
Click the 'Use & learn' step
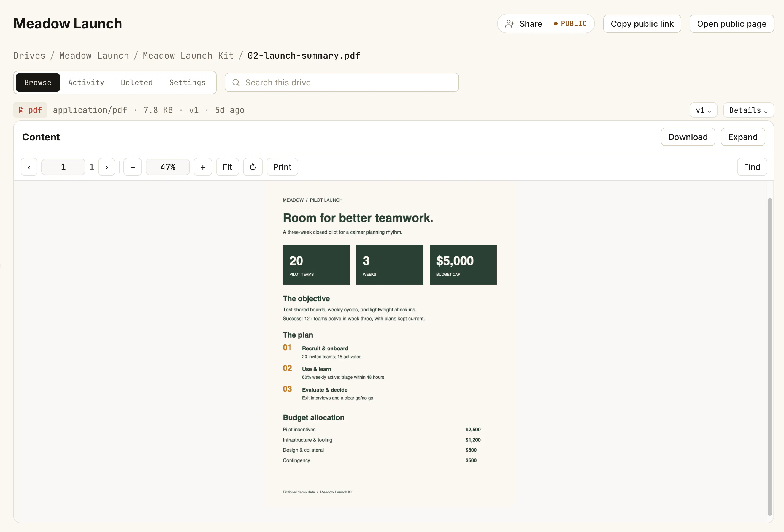click(317, 369)
